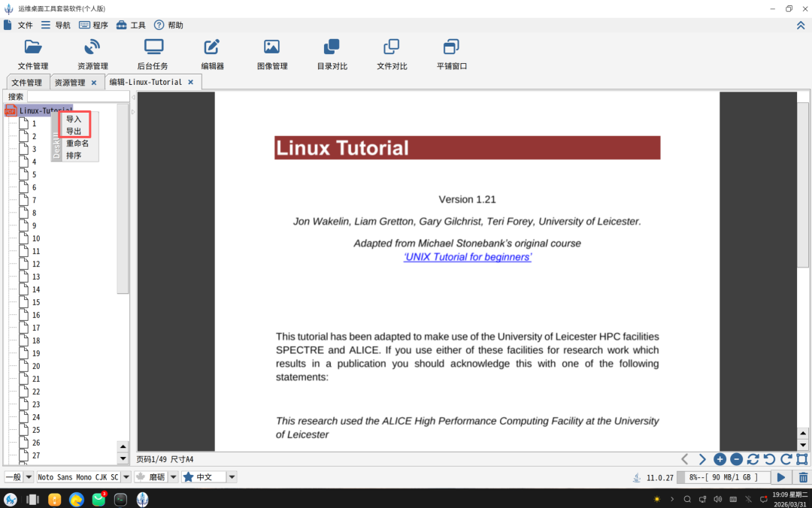Click the 平铺窗口 tile windows icon
The height and width of the screenshot is (508, 812).
pos(452,54)
